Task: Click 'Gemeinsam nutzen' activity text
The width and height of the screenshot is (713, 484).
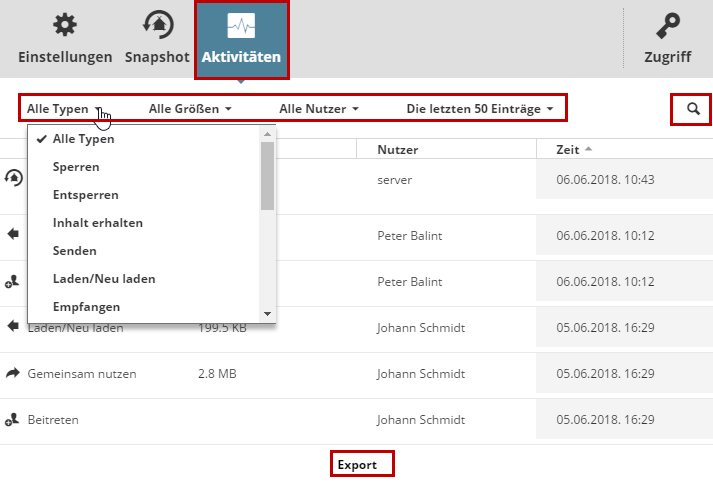Action: 82,373
